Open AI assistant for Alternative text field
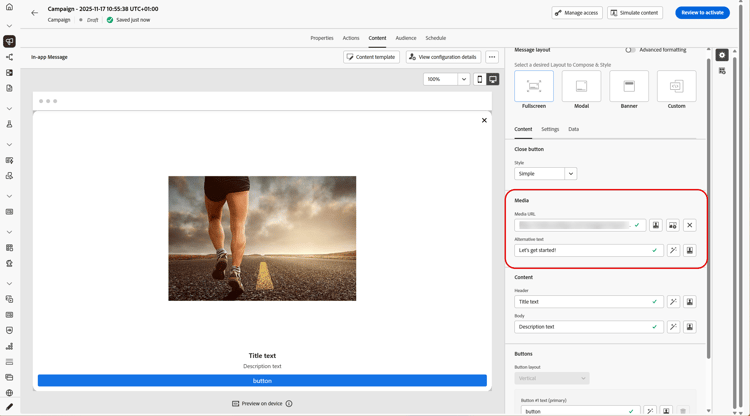This screenshot has width=750, height=416. click(673, 251)
